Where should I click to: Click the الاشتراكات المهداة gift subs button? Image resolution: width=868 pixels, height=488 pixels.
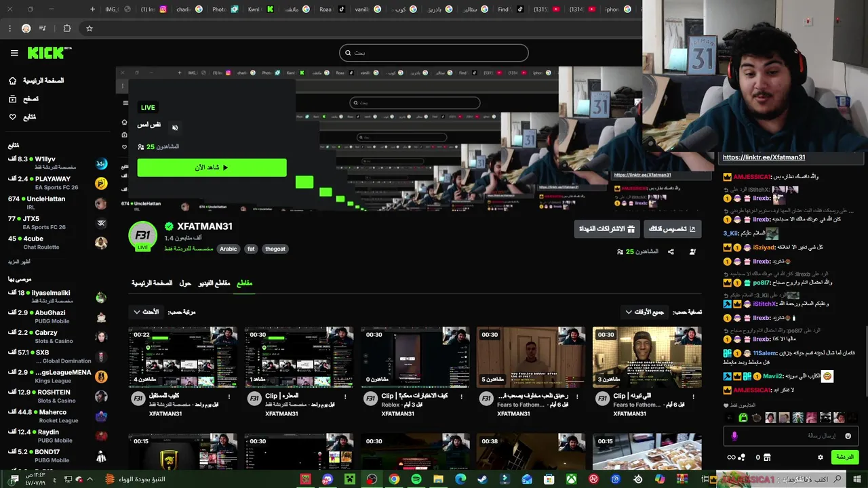pyautogui.click(x=606, y=229)
